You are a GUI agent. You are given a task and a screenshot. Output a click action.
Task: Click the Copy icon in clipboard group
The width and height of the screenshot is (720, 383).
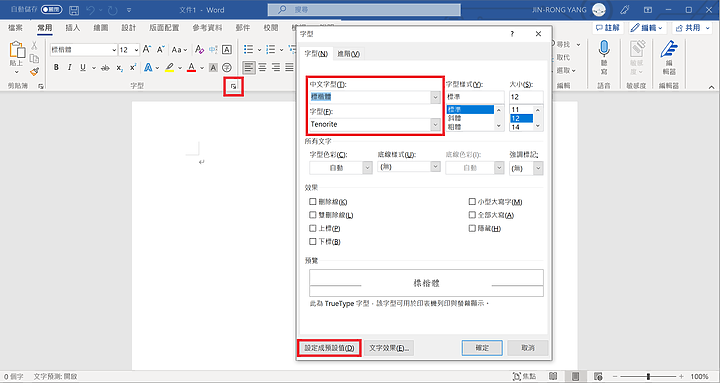(34, 58)
